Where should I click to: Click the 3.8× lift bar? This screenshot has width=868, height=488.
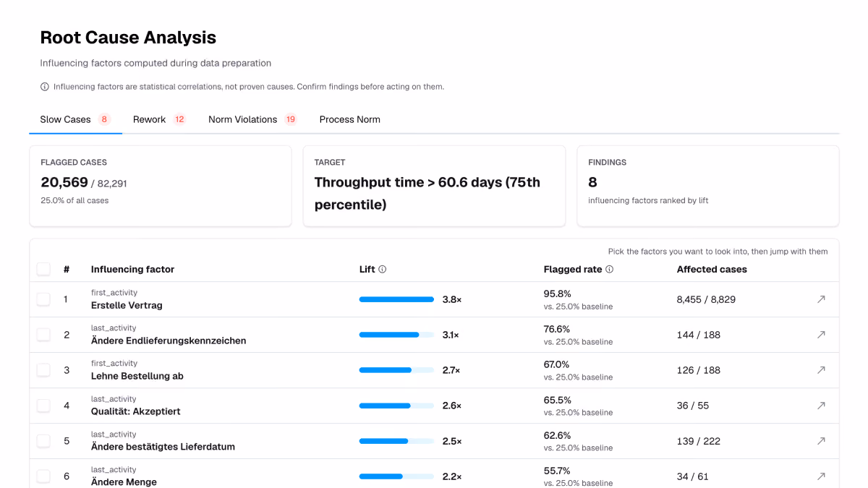pyautogui.click(x=396, y=299)
